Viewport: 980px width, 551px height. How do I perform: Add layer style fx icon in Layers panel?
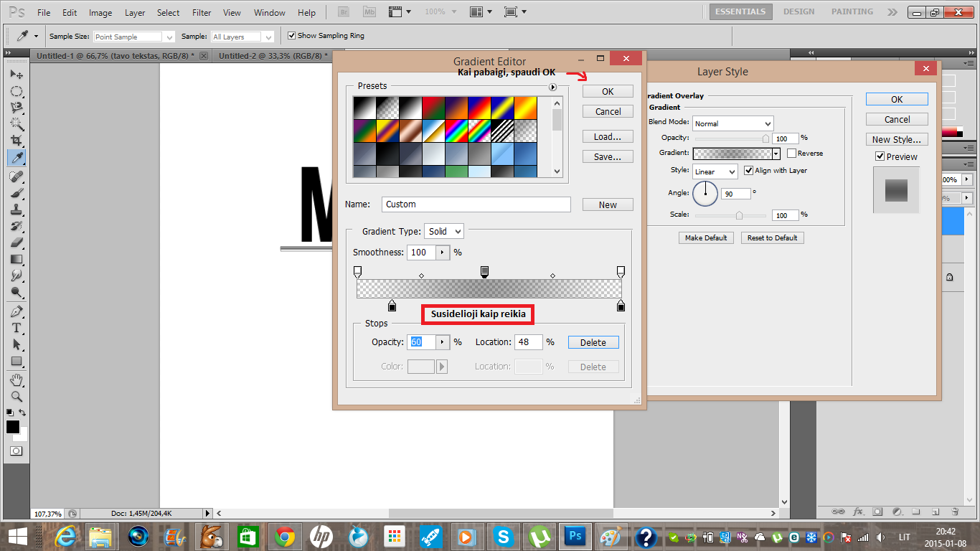click(857, 512)
